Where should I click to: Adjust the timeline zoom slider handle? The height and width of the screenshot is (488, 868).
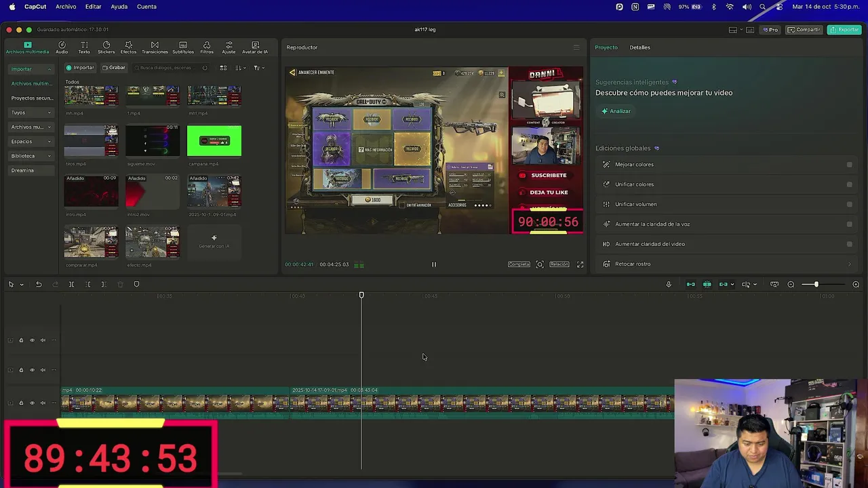816,284
